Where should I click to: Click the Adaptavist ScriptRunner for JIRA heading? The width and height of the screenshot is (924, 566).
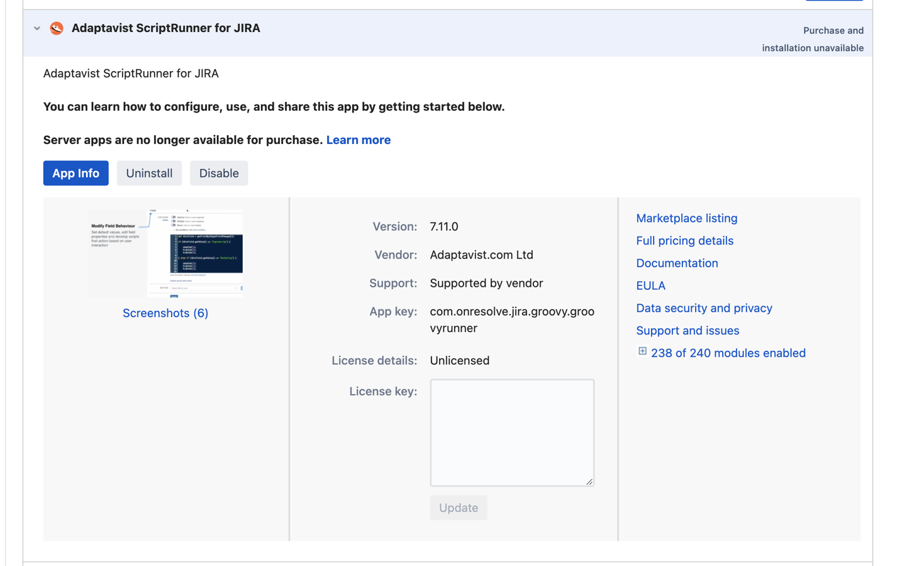click(x=165, y=28)
